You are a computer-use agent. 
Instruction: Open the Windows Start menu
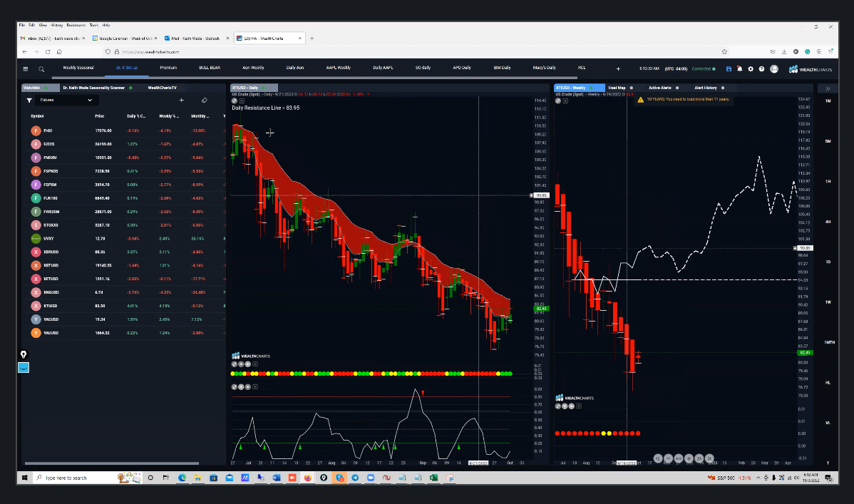pos(24,478)
